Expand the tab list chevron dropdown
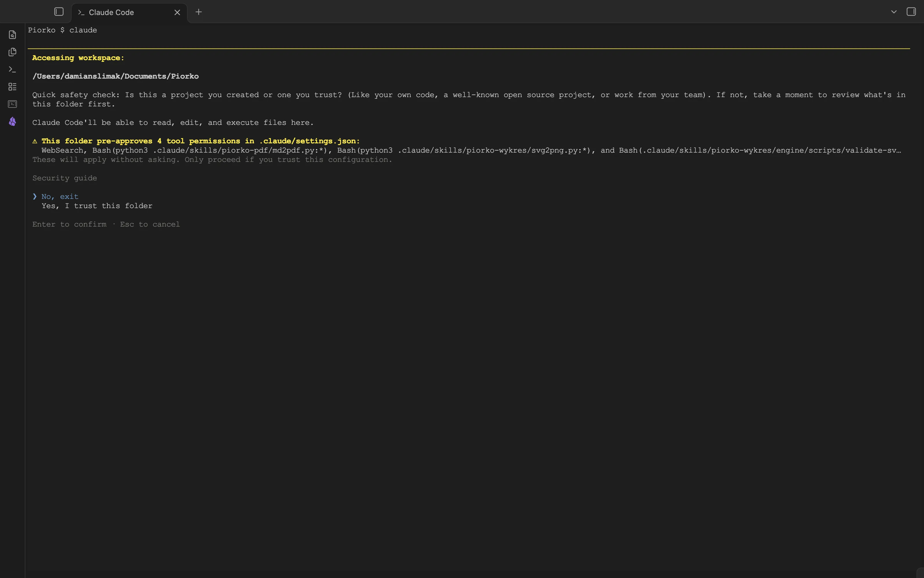 pos(894,12)
